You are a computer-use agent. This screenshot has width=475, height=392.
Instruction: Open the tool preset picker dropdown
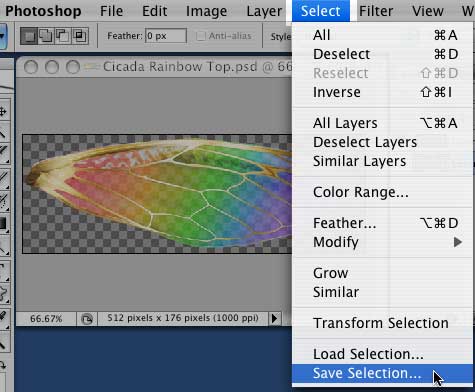tap(3, 36)
